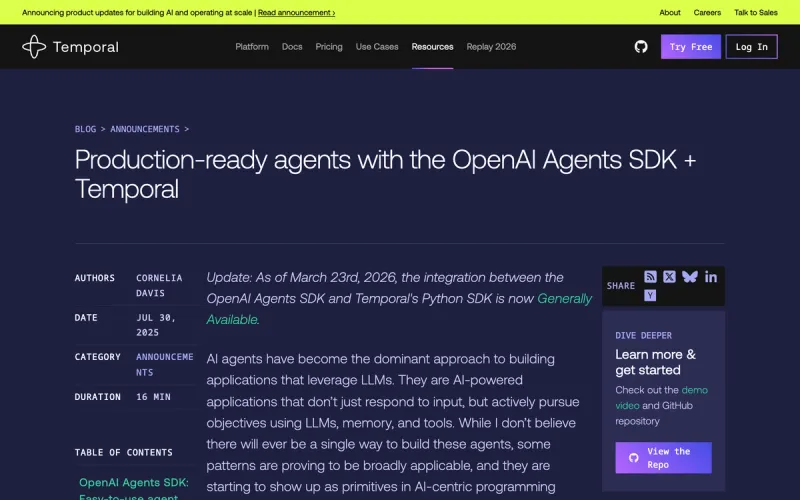Open the Use Cases menu

pos(377,46)
